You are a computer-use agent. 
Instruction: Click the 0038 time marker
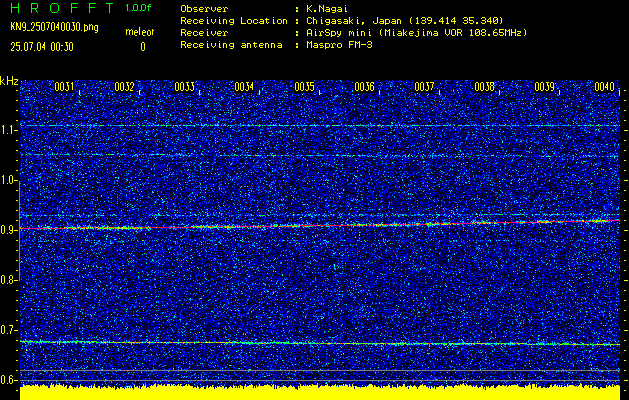click(x=485, y=87)
